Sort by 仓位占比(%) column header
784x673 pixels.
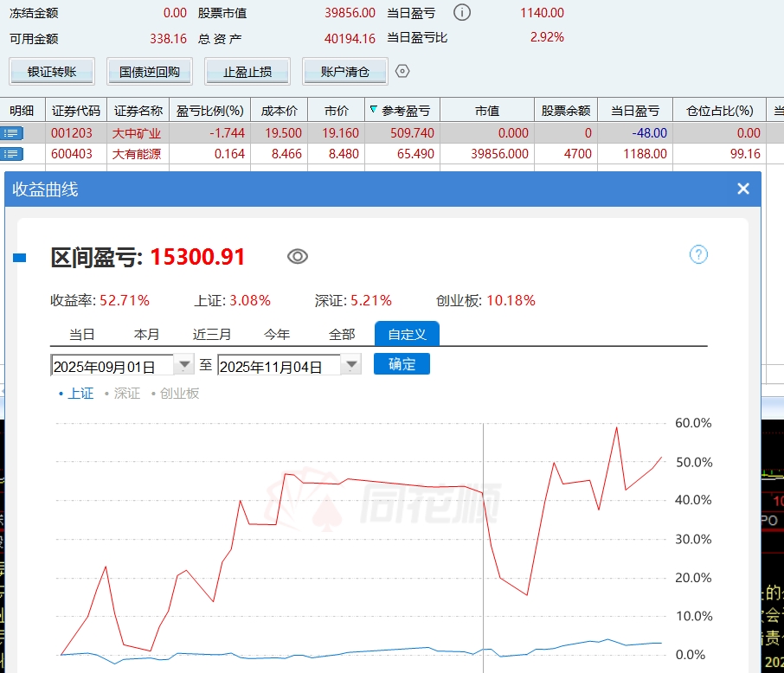point(719,111)
